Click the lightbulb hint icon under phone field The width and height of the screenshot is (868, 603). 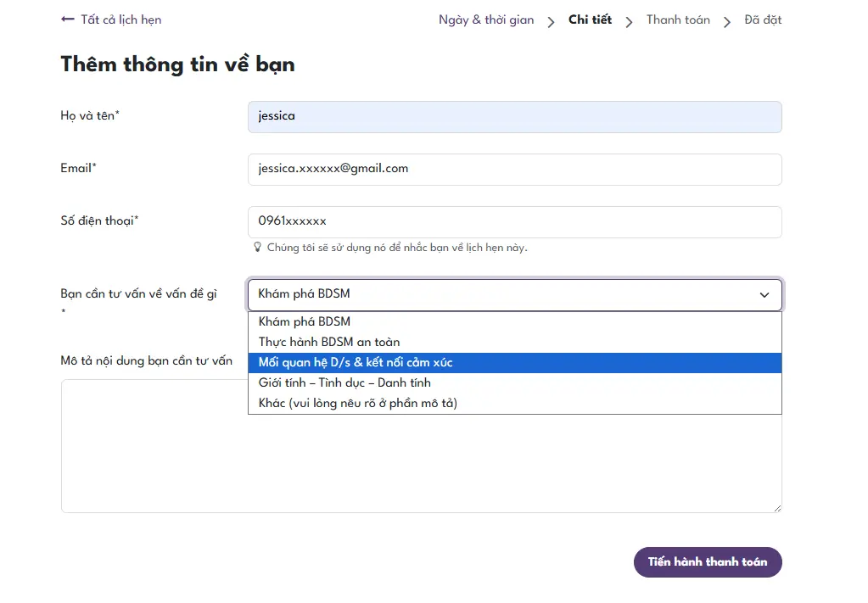(258, 248)
